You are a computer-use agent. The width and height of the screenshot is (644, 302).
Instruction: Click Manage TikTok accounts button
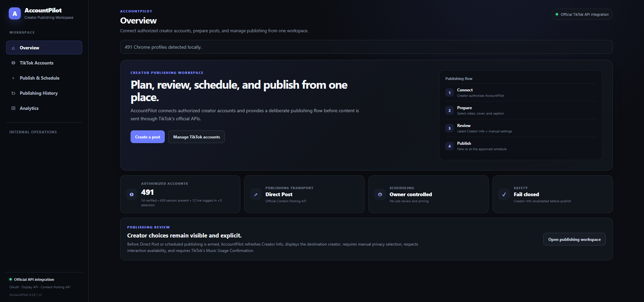pos(196,137)
